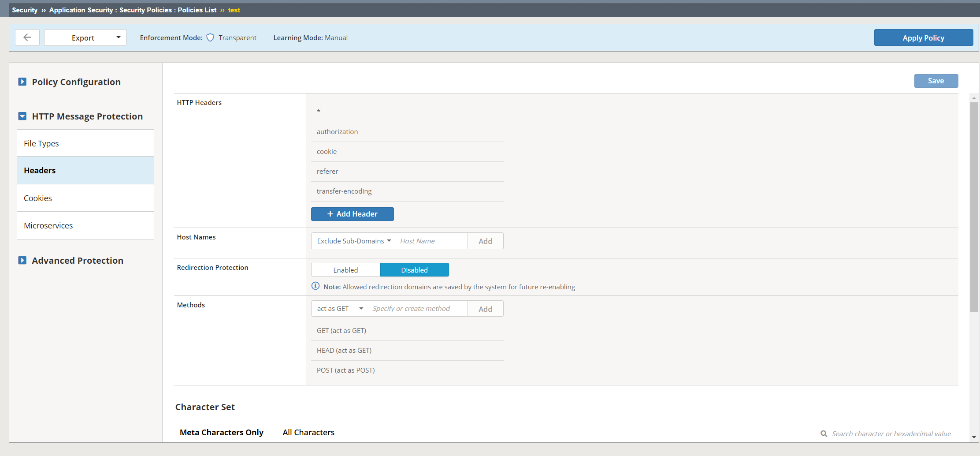Open Cookies in the sidebar
Viewport: 980px width, 456px height.
tap(85, 198)
